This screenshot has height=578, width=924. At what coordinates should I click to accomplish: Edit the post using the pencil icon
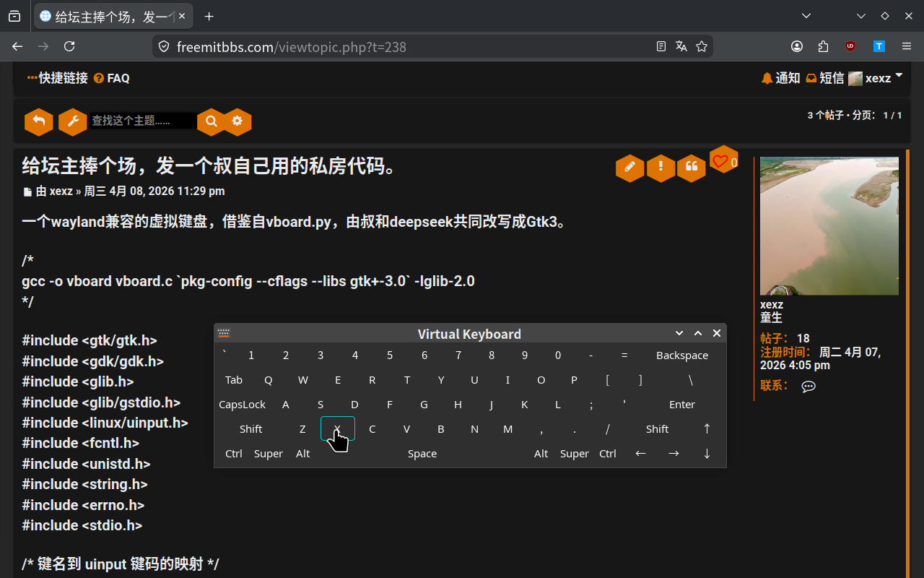629,168
